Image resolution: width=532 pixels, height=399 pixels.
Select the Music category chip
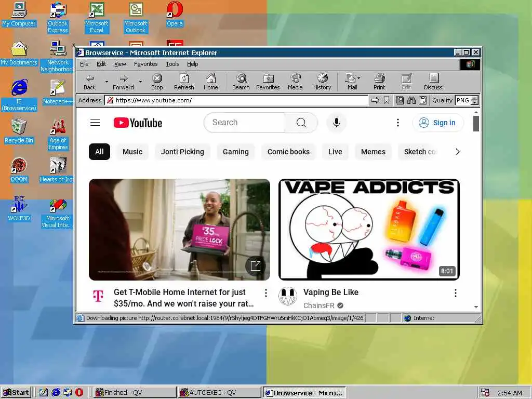click(x=132, y=152)
